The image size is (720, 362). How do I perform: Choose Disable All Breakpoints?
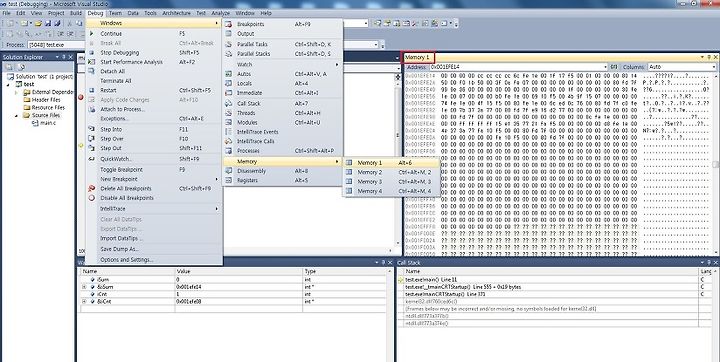[x=154, y=198]
